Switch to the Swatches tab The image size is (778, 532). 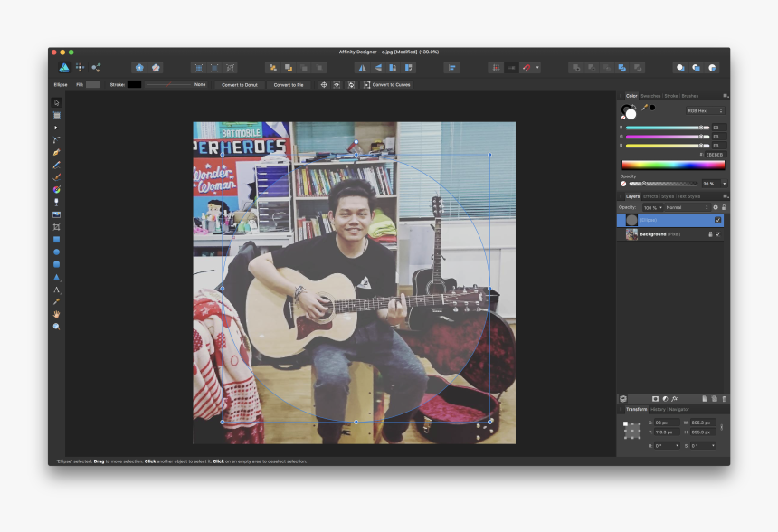click(650, 96)
